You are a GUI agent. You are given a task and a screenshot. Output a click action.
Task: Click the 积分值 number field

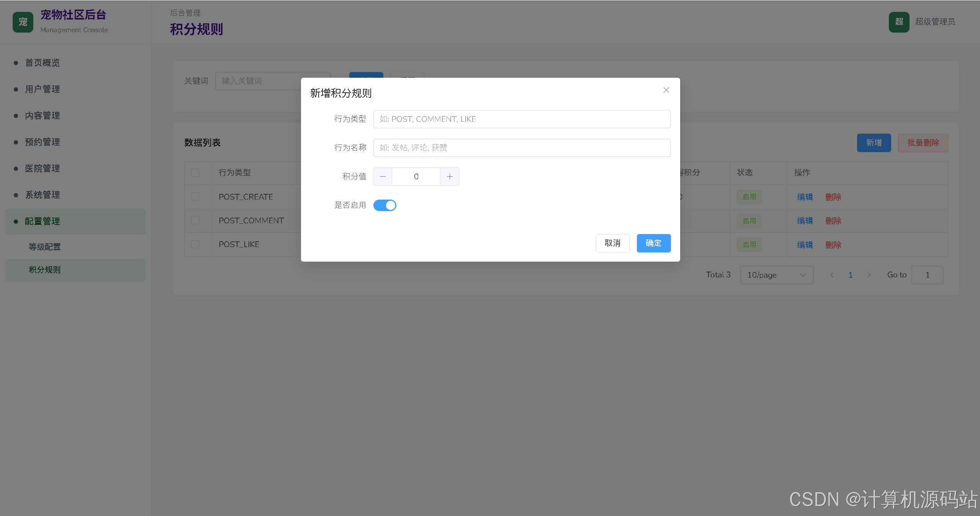tap(416, 177)
